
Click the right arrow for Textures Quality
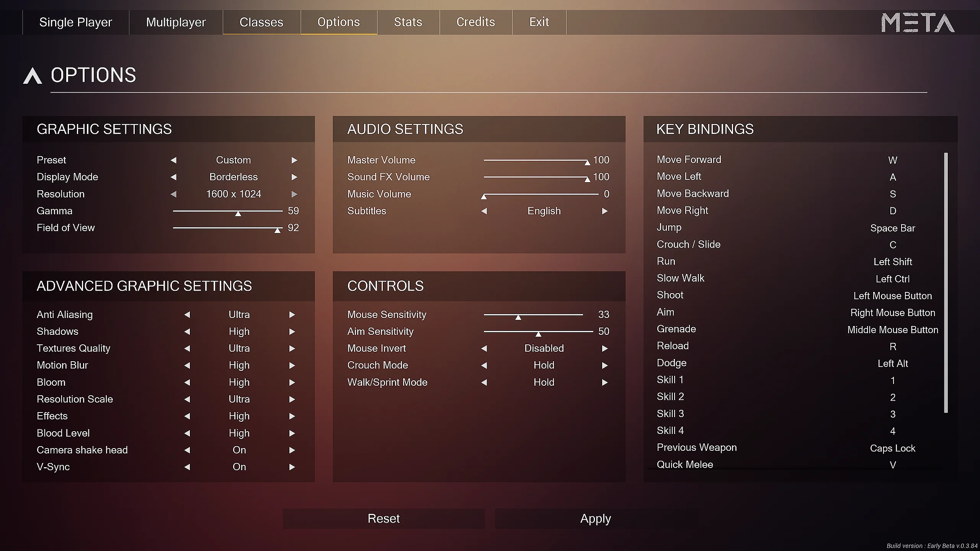(292, 348)
